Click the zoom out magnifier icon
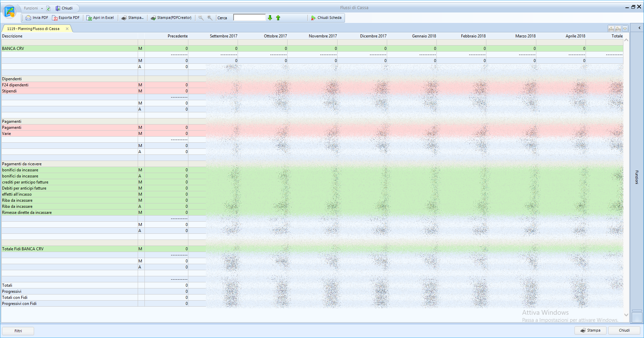Viewport: 644px width, 338px height. coord(201,18)
